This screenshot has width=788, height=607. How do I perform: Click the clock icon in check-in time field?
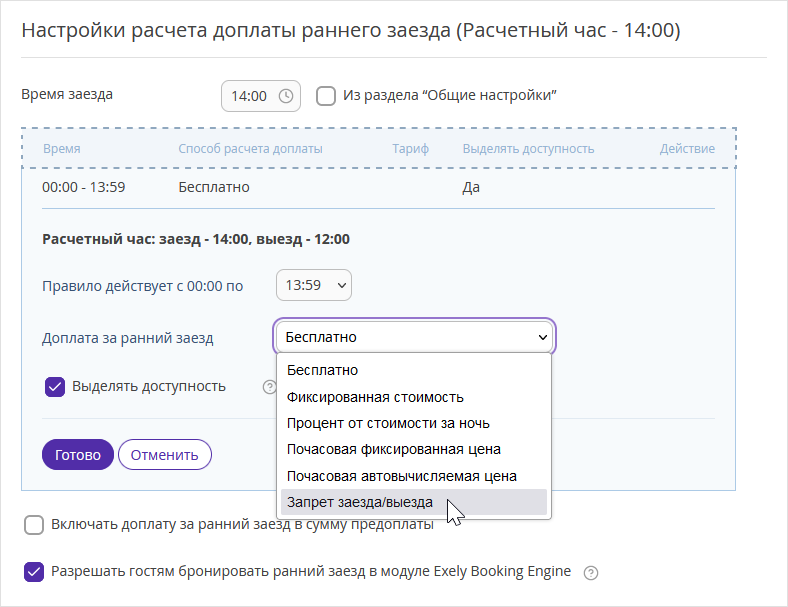point(286,96)
